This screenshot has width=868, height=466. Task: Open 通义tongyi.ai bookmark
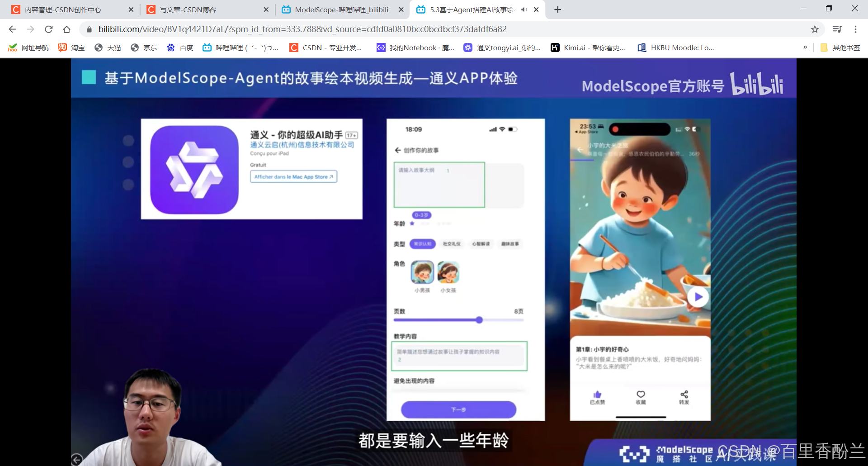tap(502, 48)
